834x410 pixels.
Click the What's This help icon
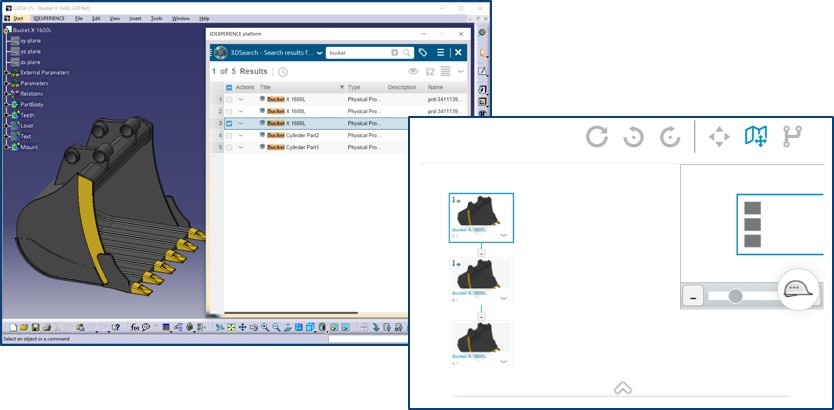coord(116,328)
